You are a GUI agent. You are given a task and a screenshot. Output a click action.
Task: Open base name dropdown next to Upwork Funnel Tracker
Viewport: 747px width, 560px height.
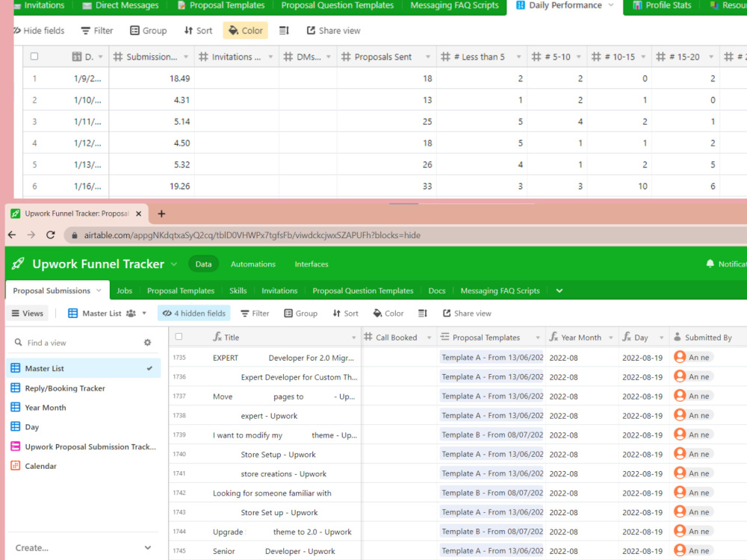tap(174, 264)
